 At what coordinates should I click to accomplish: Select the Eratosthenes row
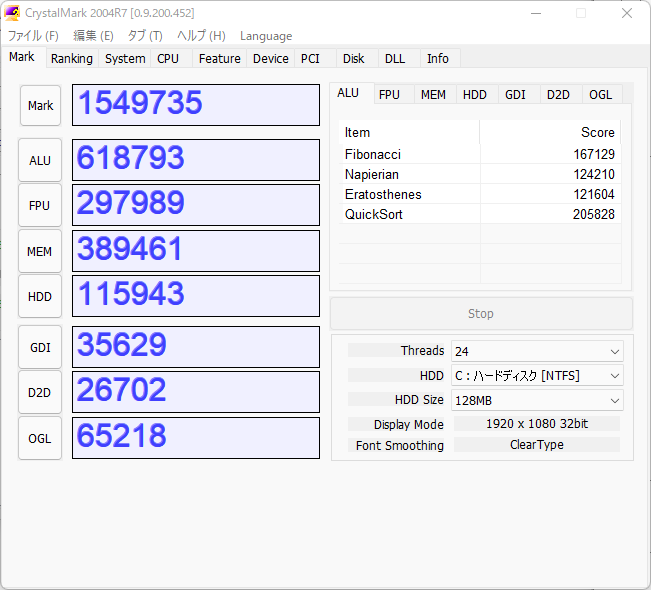[480, 194]
